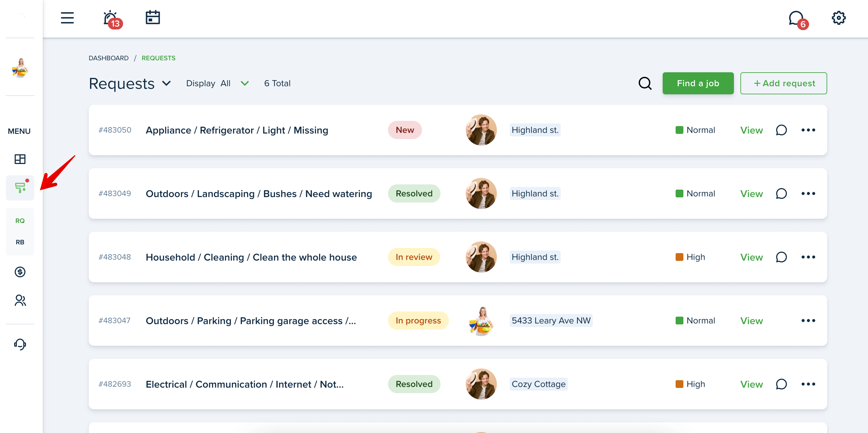
Task: Click the In review status badge
Action: pos(414,257)
